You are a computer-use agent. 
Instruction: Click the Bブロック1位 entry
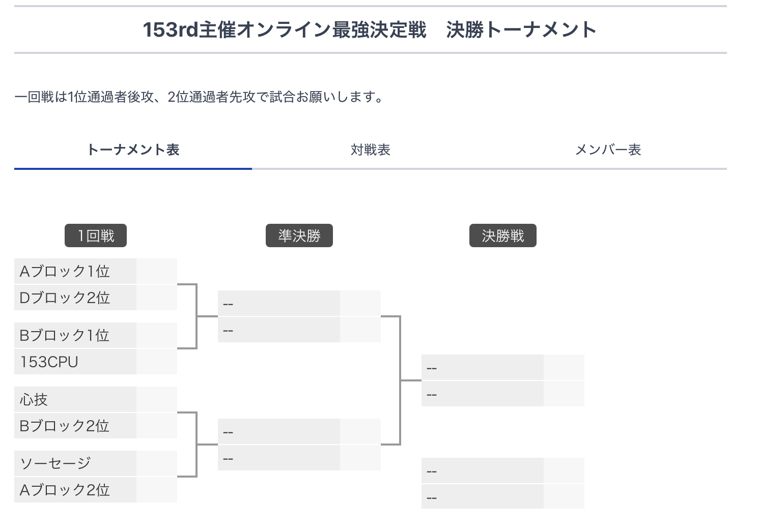(x=75, y=335)
